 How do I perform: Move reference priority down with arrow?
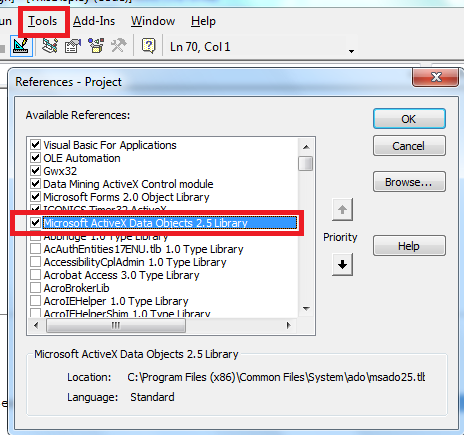tap(342, 265)
